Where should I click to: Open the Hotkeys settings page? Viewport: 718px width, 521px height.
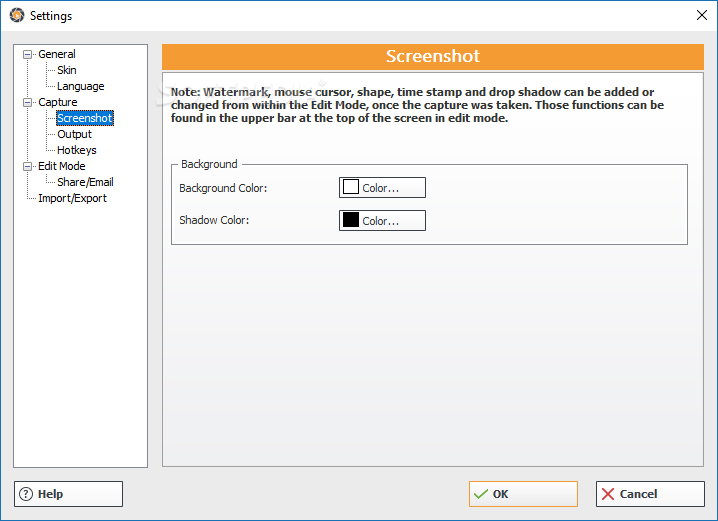pos(76,150)
